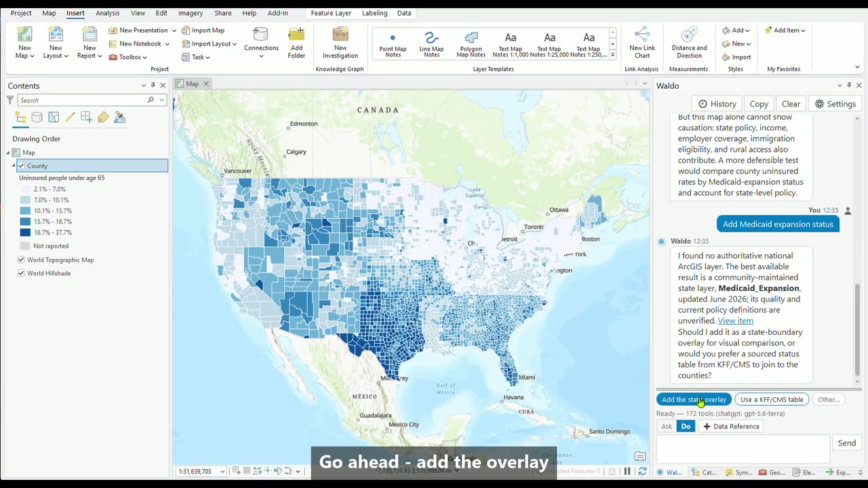Click List By Perspective Imagery icon
Screen dimensions: 868x488
point(120,117)
